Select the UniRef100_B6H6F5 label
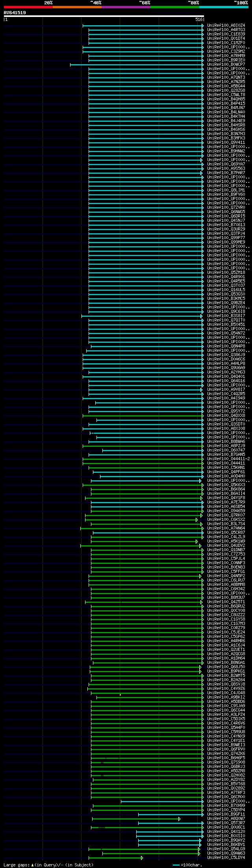The image size is (252, 868). click(x=226, y=758)
